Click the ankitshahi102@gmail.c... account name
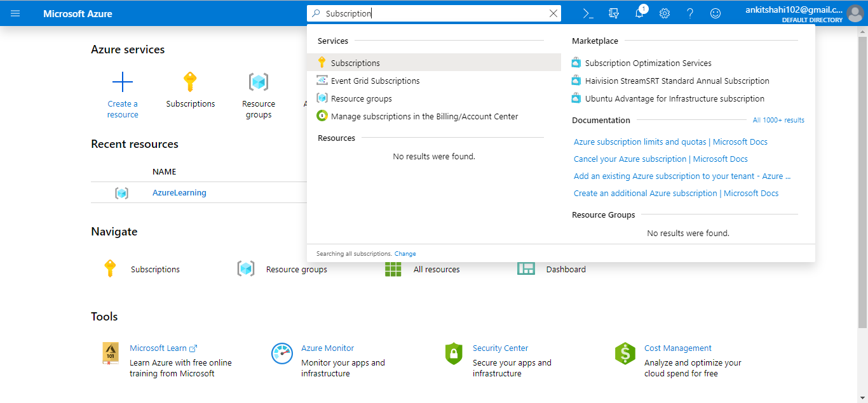Image resolution: width=868 pixels, height=403 pixels. pos(794,10)
